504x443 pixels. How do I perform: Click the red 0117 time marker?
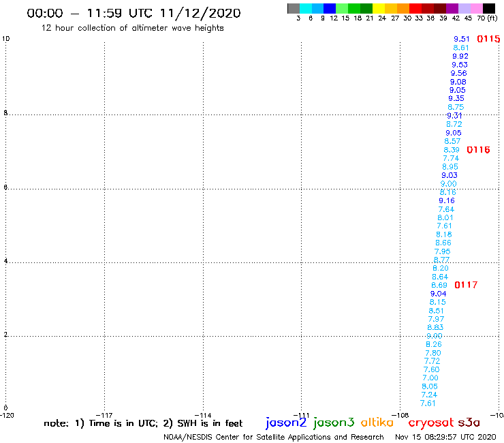(x=466, y=285)
